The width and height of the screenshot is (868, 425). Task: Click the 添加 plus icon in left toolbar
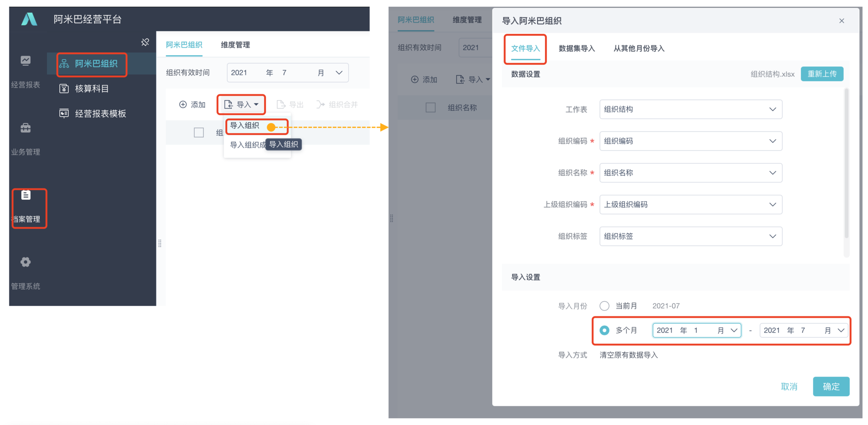point(183,104)
